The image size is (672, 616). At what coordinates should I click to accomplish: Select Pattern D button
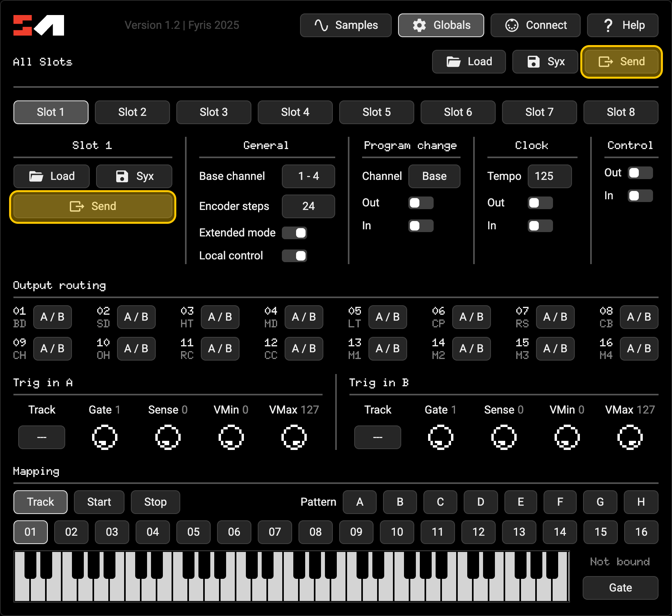click(x=480, y=502)
